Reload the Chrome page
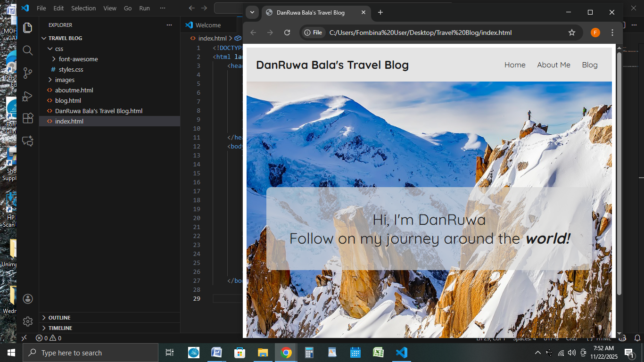 287,33
